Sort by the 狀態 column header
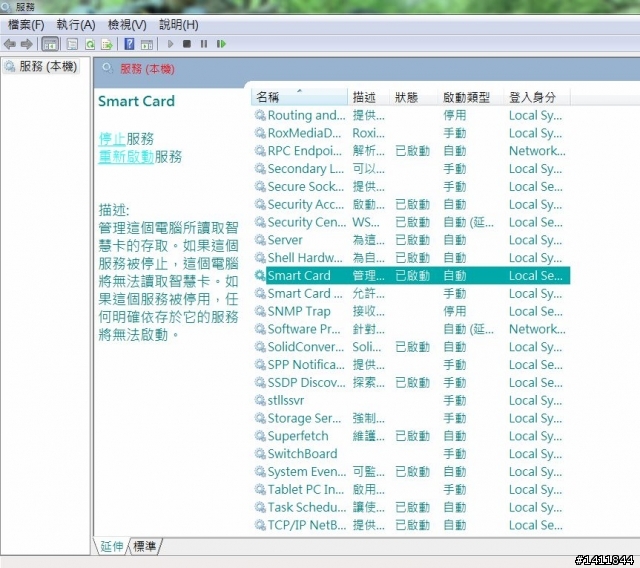The height and width of the screenshot is (568, 640). [413, 97]
